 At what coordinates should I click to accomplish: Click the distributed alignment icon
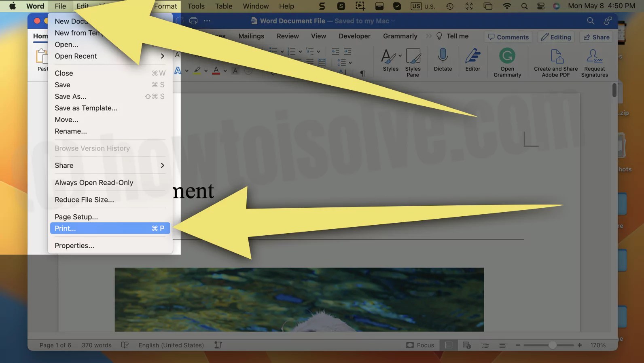pyautogui.click(x=322, y=62)
